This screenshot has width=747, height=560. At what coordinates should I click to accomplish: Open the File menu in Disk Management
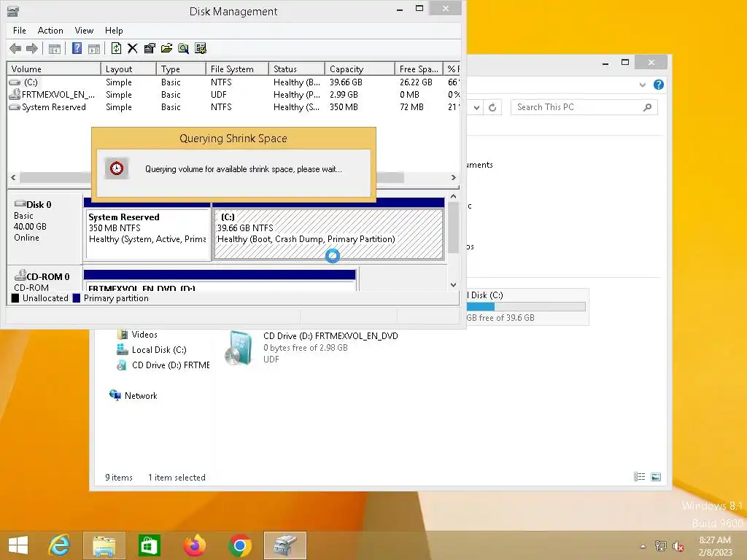pos(20,31)
